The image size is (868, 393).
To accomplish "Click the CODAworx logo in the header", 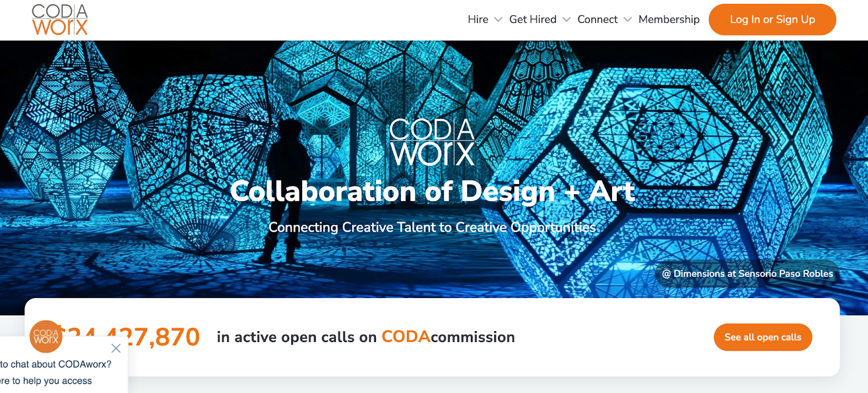I will coord(60,20).
